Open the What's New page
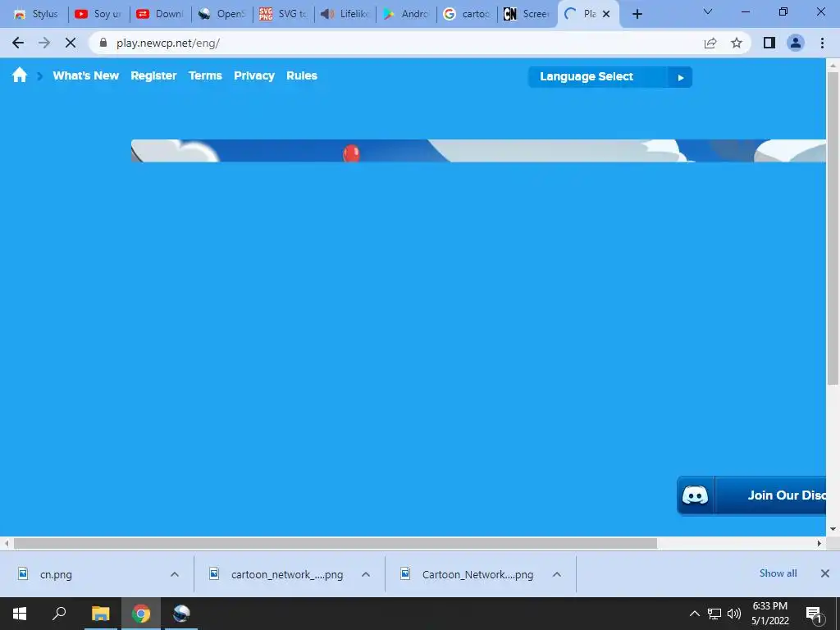 pos(85,75)
